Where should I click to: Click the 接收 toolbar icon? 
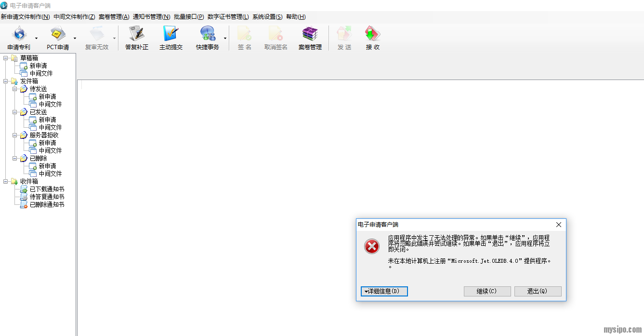(x=372, y=35)
